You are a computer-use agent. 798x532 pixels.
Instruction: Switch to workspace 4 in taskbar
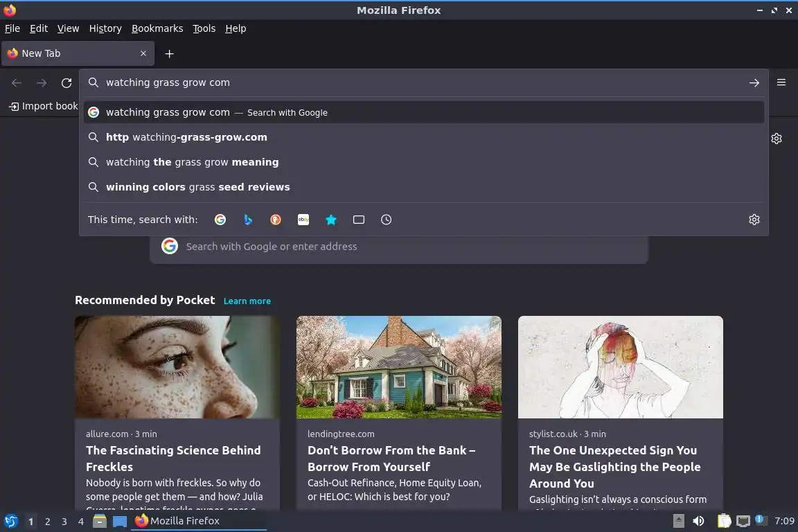coord(80,522)
